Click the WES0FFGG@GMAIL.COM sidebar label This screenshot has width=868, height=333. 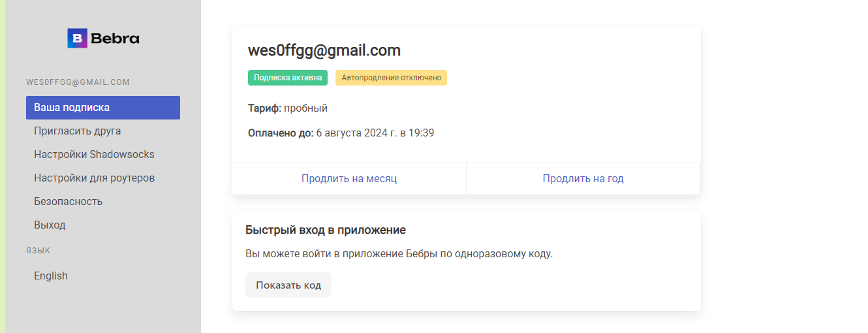(78, 82)
